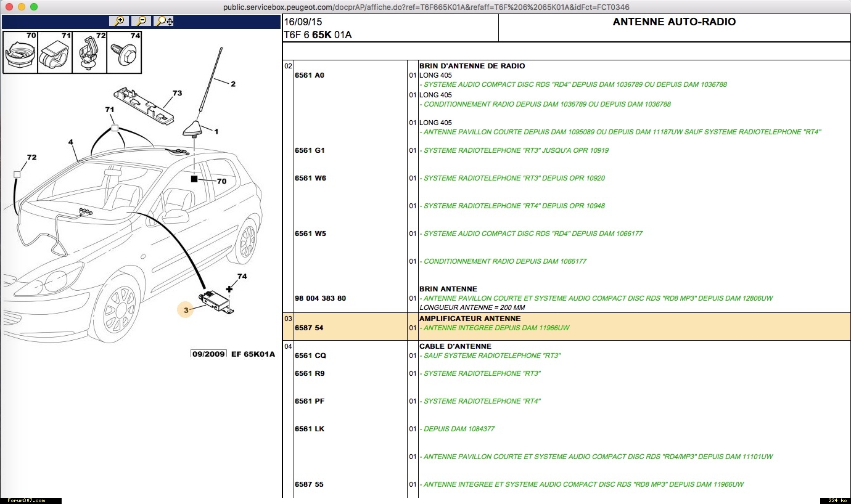The height and width of the screenshot is (504, 851).
Task: Click the browser address bar URL
Action: click(x=426, y=7)
